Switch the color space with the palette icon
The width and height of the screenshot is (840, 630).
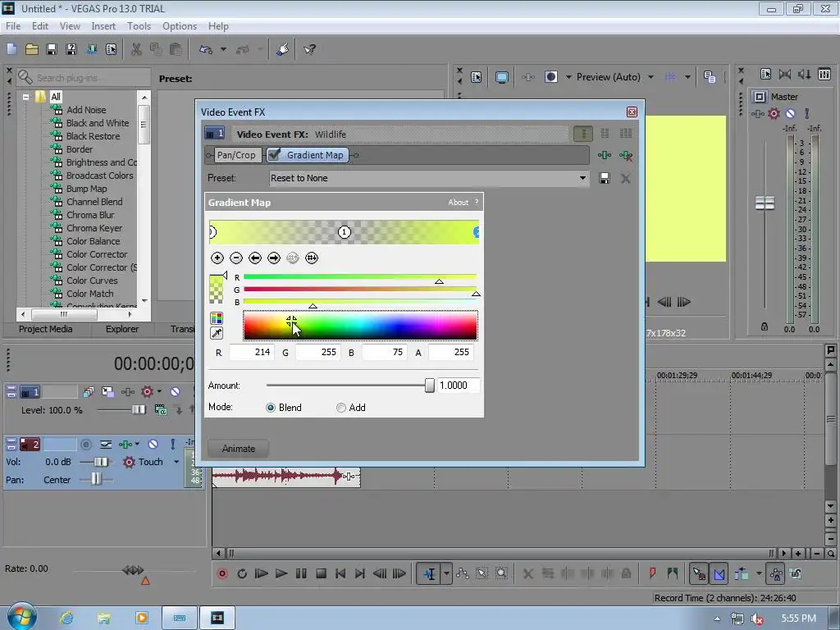tap(217, 318)
